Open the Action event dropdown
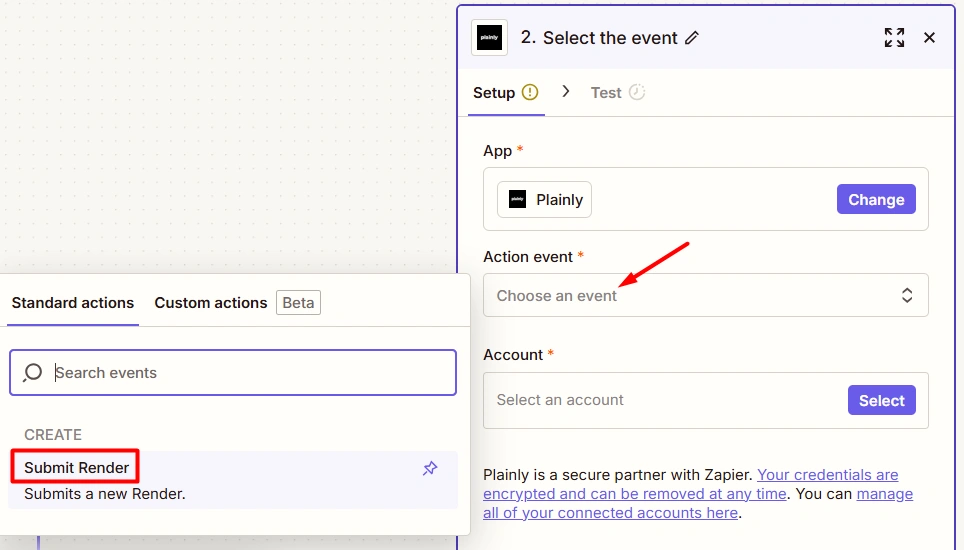 tap(706, 296)
